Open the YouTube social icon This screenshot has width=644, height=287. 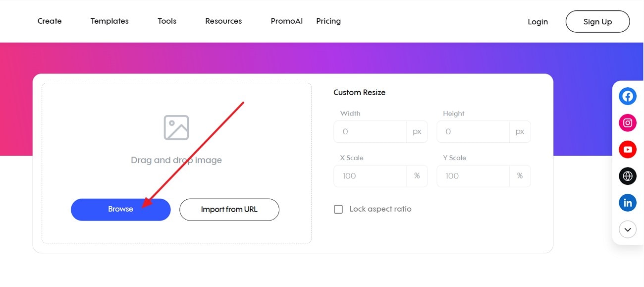[628, 149]
